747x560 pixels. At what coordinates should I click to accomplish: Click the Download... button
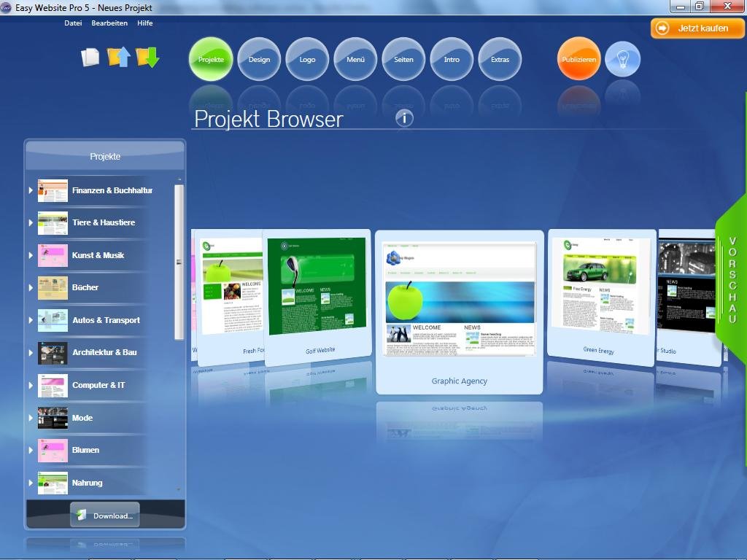105,515
